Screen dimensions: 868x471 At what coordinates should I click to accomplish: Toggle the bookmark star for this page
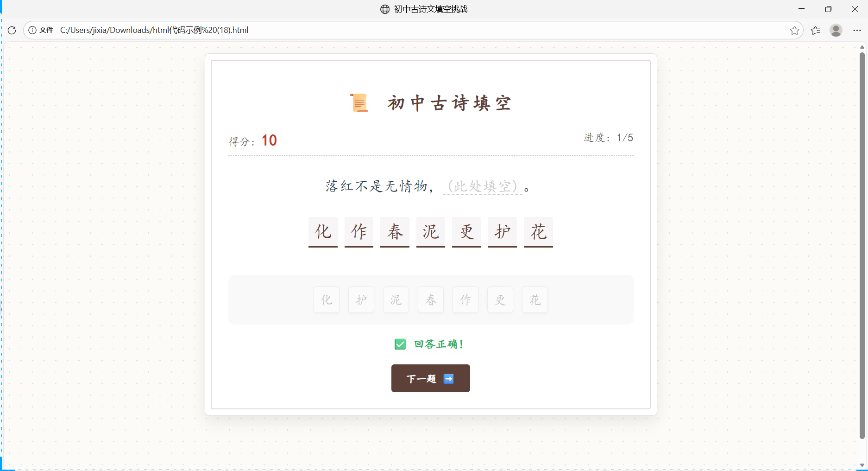click(x=795, y=30)
